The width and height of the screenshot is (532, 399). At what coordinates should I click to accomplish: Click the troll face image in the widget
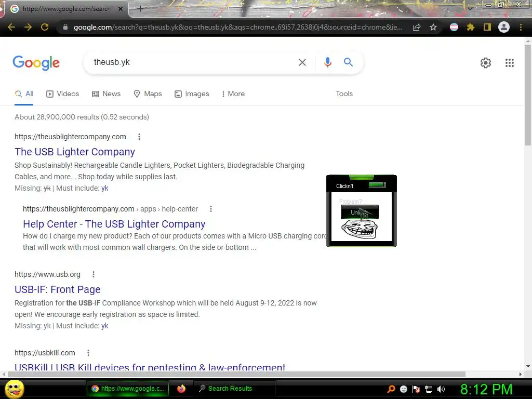coord(360,229)
